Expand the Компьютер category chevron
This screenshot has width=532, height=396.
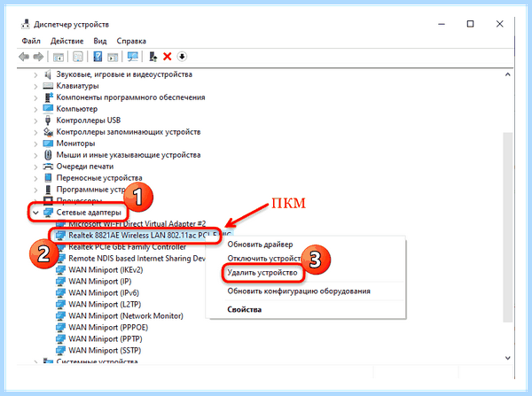coord(35,109)
